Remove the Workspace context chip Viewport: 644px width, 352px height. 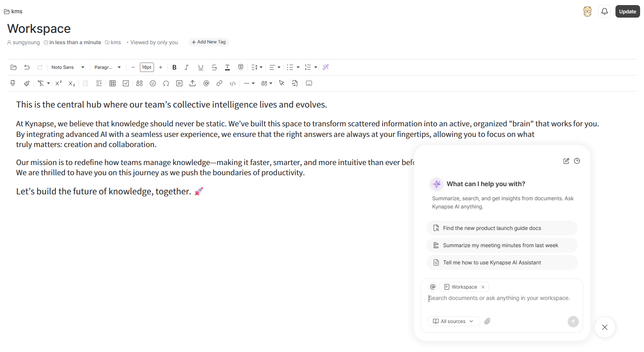tap(483, 287)
